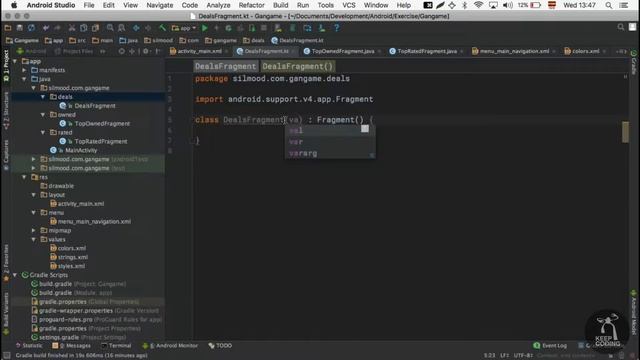This screenshot has height=360, width=640.
Task: Collapse the res folder node
Action: [24, 177]
